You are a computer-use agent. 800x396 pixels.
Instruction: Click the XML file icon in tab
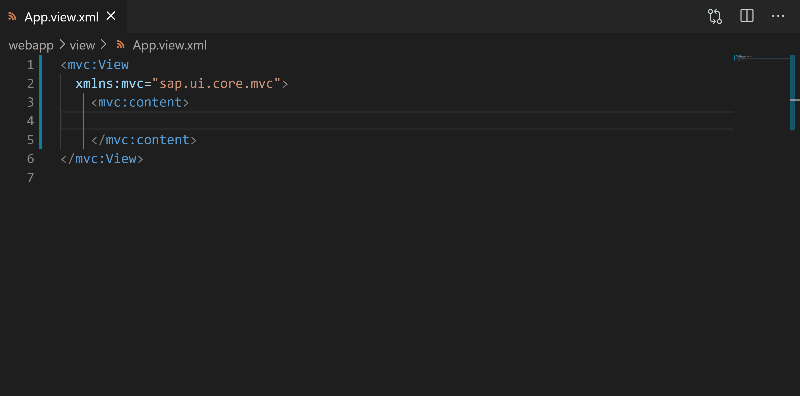[12, 16]
